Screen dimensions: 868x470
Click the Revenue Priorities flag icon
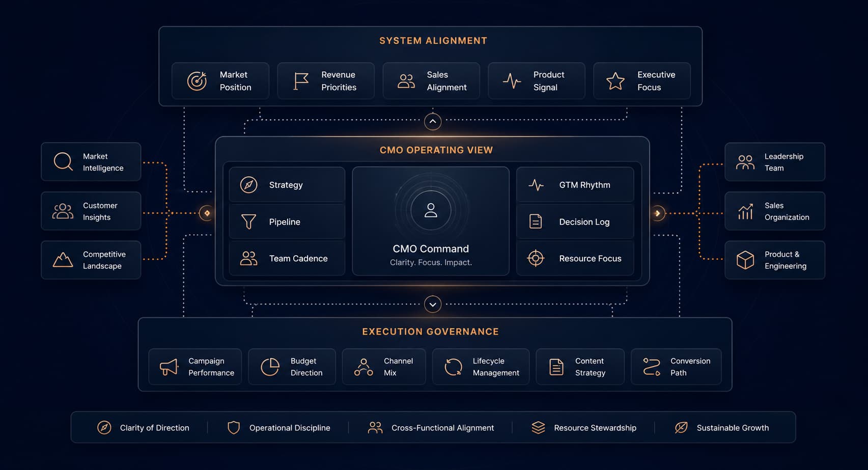[x=301, y=81]
